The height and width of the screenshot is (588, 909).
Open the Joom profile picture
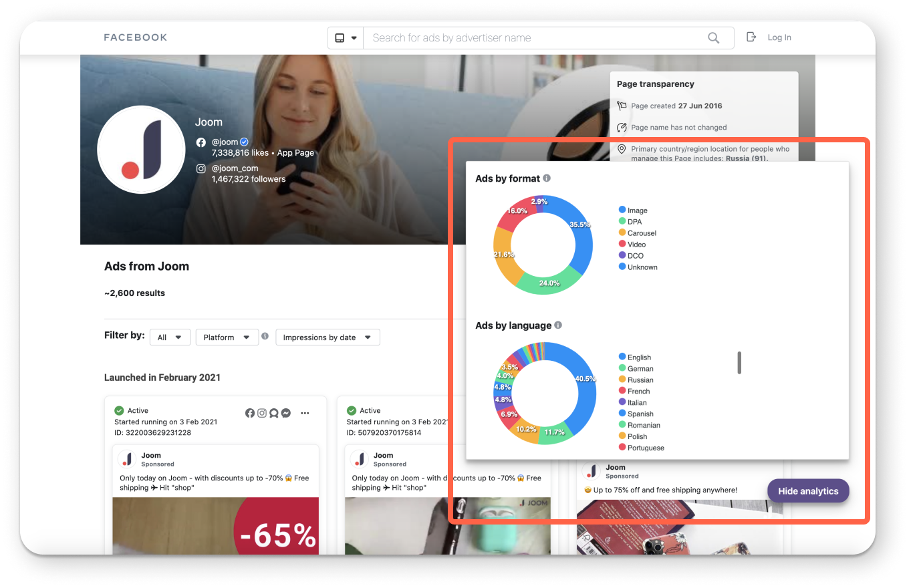(x=140, y=148)
